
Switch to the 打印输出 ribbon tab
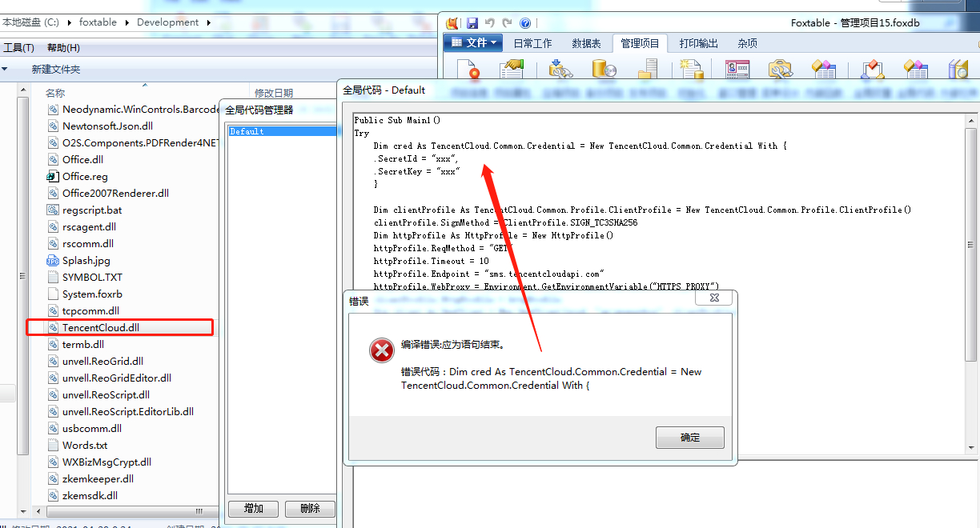coord(699,43)
